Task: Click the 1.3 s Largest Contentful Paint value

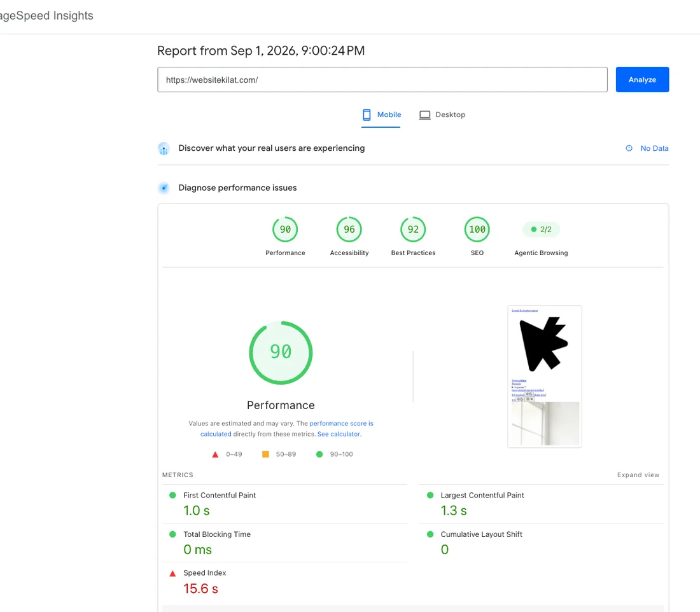Action: (454, 511)
